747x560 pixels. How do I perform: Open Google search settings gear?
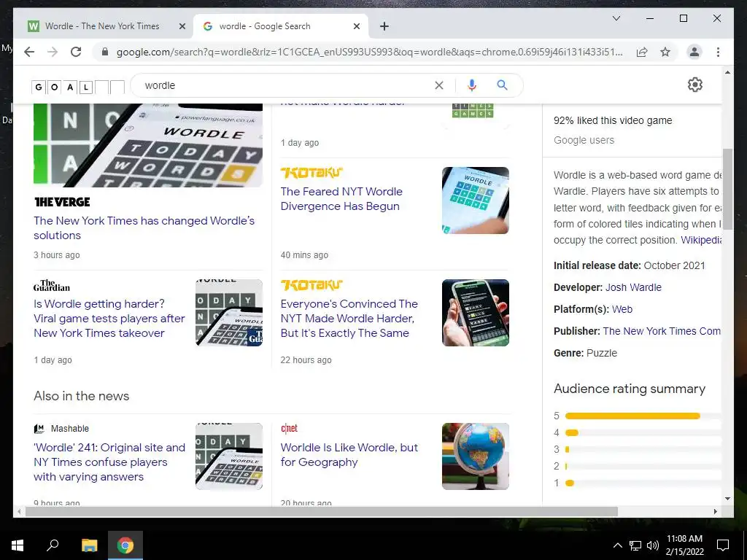(695, 85)
